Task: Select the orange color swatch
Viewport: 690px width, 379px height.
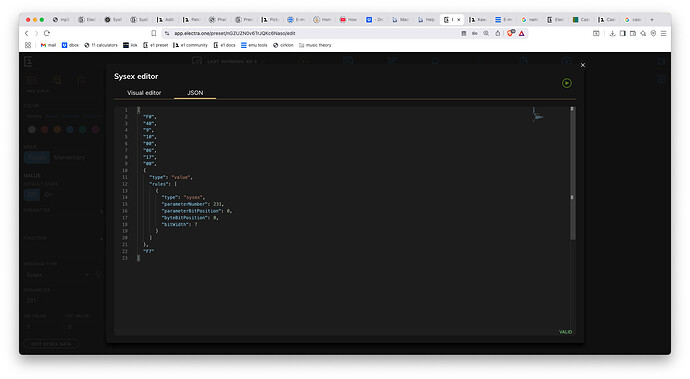Action: 57,129
